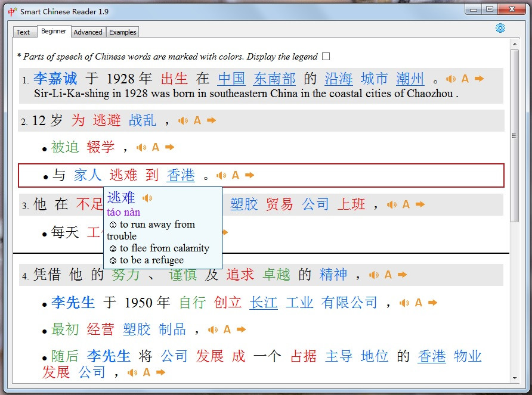Viewport: 532px width, 395px height.
Task: Open the Advanced tab
Action: pos(88,32)
